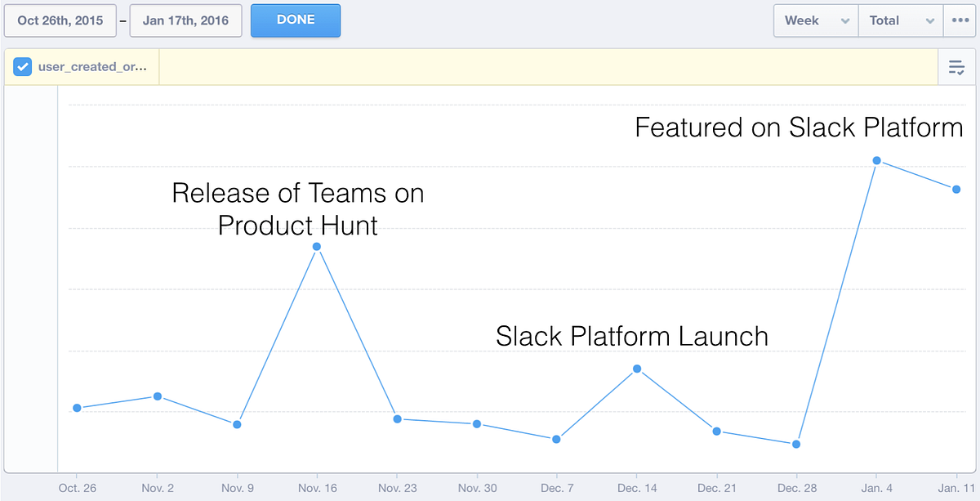This screenshot has width=980, height=501.
Task: Expand the Total aggregation dropdown
Action: point(901,20)
